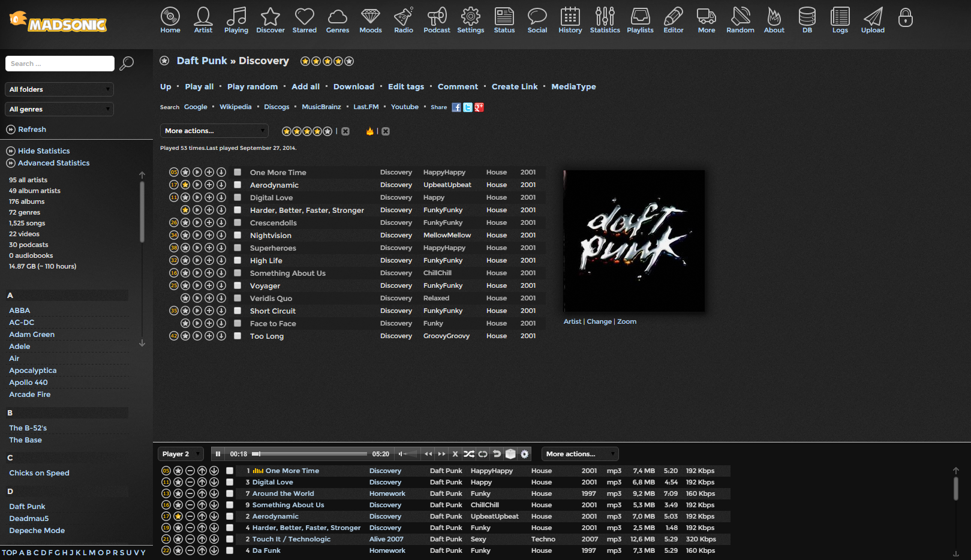Click the padlock logout icon

[x=906, y=17]
